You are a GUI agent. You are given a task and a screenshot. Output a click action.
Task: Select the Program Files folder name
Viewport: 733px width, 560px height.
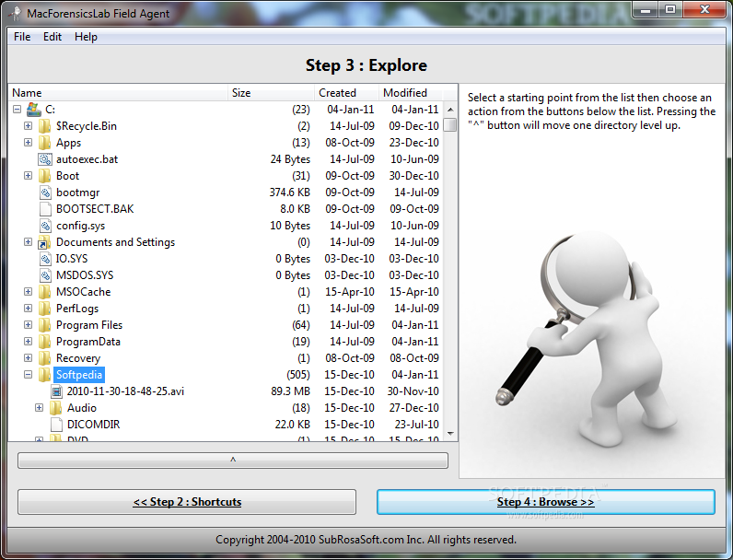point(89,325)
